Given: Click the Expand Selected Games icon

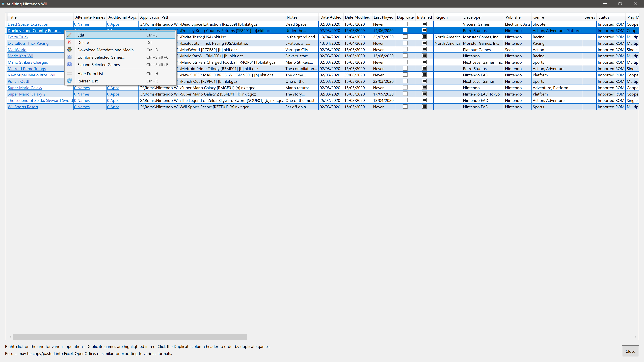Looking at the screenshot, I should pos(69,65).
